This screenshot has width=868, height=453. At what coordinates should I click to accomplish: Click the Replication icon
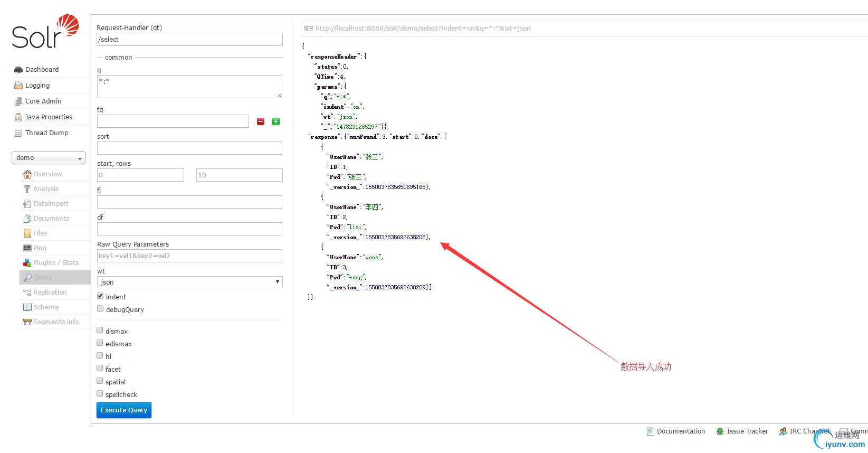pos(27,292)
